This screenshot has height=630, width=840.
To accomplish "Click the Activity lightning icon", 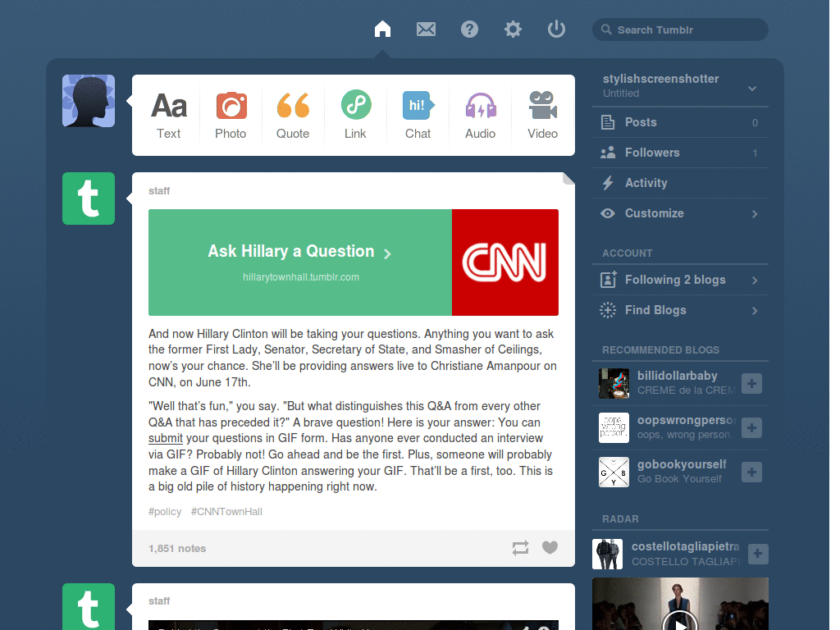I will 608,183.
